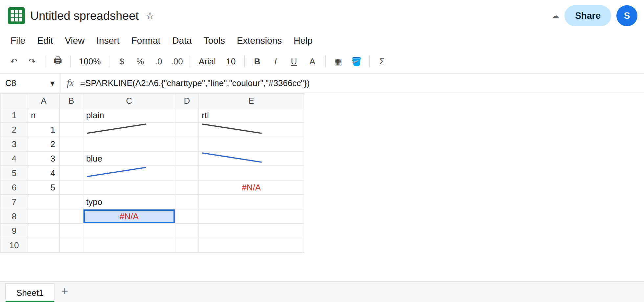Select the cell labeled rtl
Viewport: 644px width, 302px height.
(251, 115)
